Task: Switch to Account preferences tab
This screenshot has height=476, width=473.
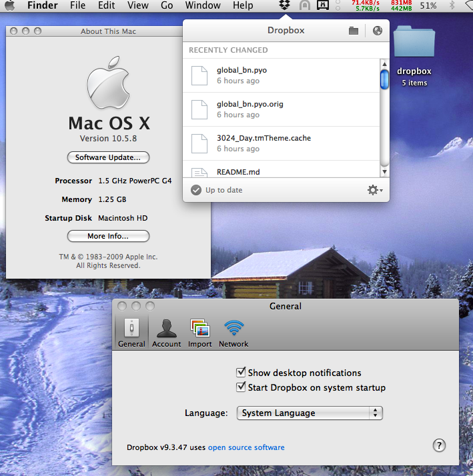Action: tap(167, 333)
